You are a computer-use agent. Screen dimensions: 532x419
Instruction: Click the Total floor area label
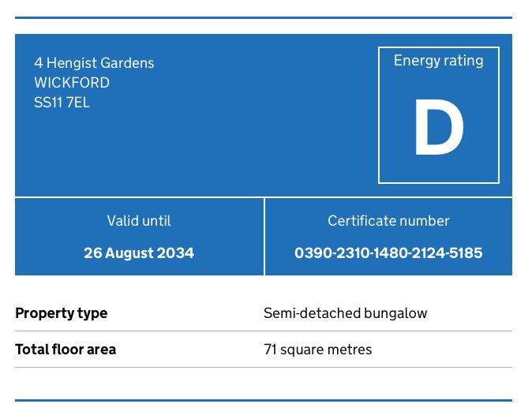point(66,350)
